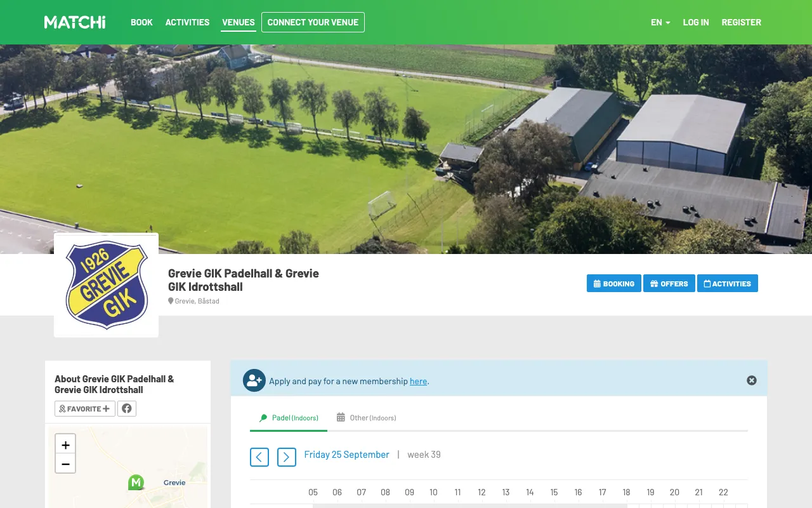Click the membership user-plus icon
812x508 pixels.
tap(254, 380)
